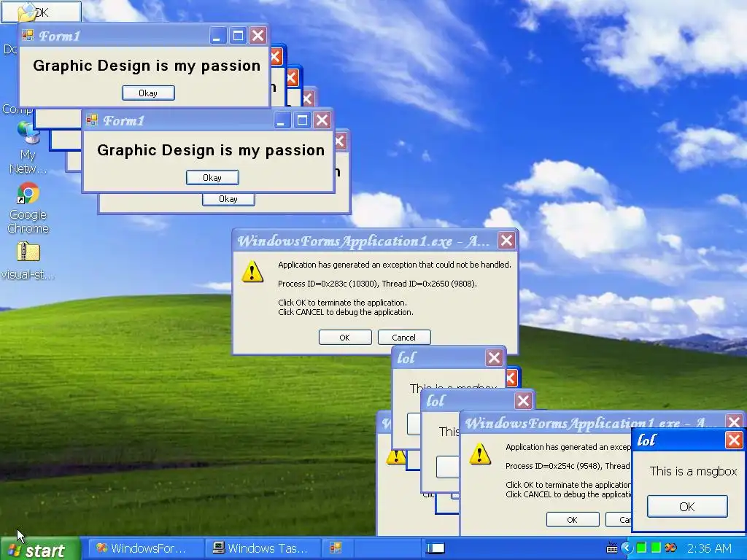This screenshot has width=747, height=560.
Task: Click 'Process ID=0x283c (10300)' text line
Action: tap(377, 284)
